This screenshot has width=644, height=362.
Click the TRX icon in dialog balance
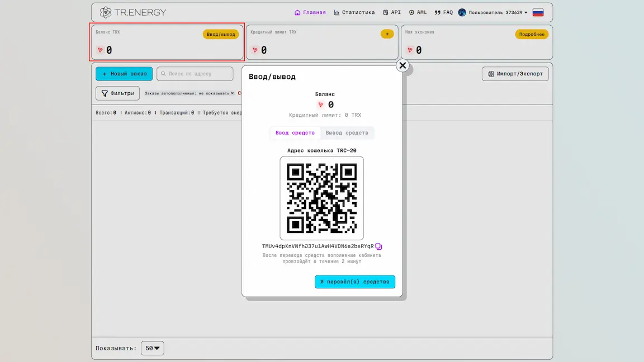321,104
